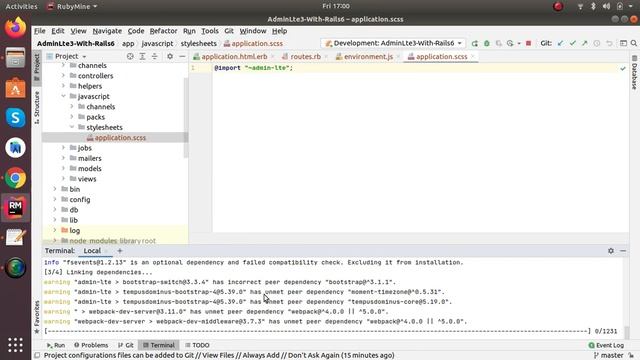Viewport: 640px width, 360px height.
Task: Expand the models folder
Action: (x=63, y=169)
